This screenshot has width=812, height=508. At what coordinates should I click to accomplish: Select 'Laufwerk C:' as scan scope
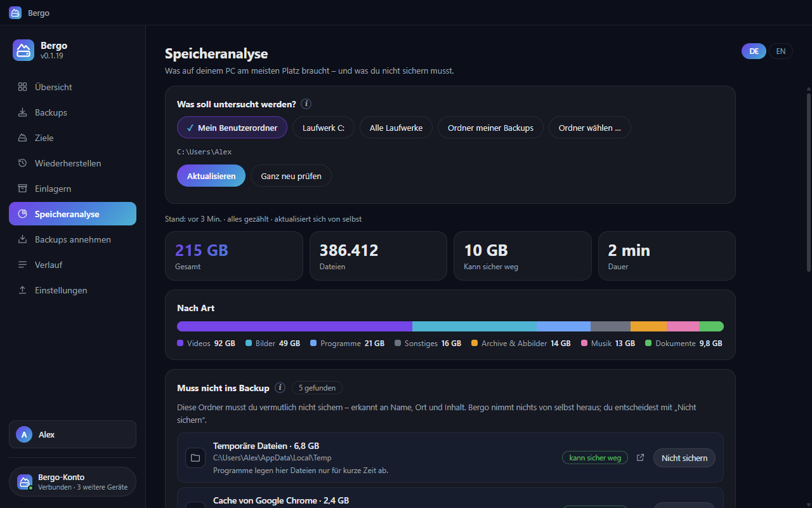(324, 128)
